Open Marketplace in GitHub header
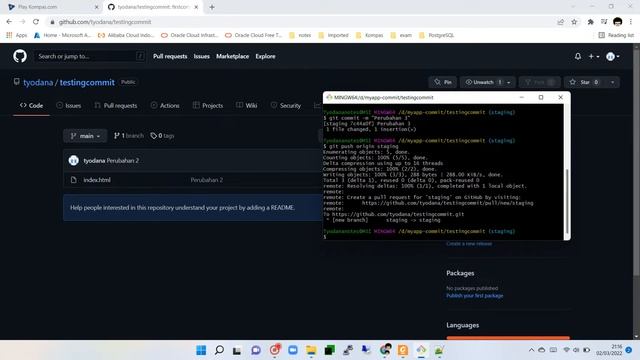 [x=232, y=56]
